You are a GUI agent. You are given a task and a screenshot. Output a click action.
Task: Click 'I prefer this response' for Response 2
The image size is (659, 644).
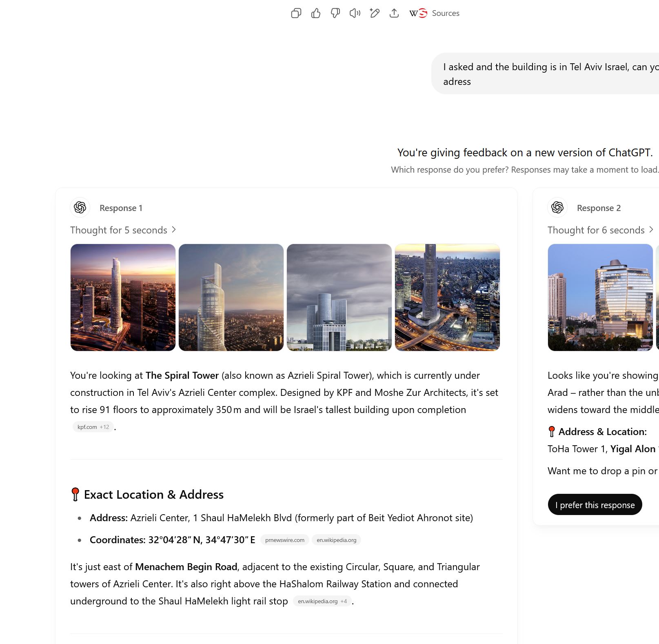[595, 505]
